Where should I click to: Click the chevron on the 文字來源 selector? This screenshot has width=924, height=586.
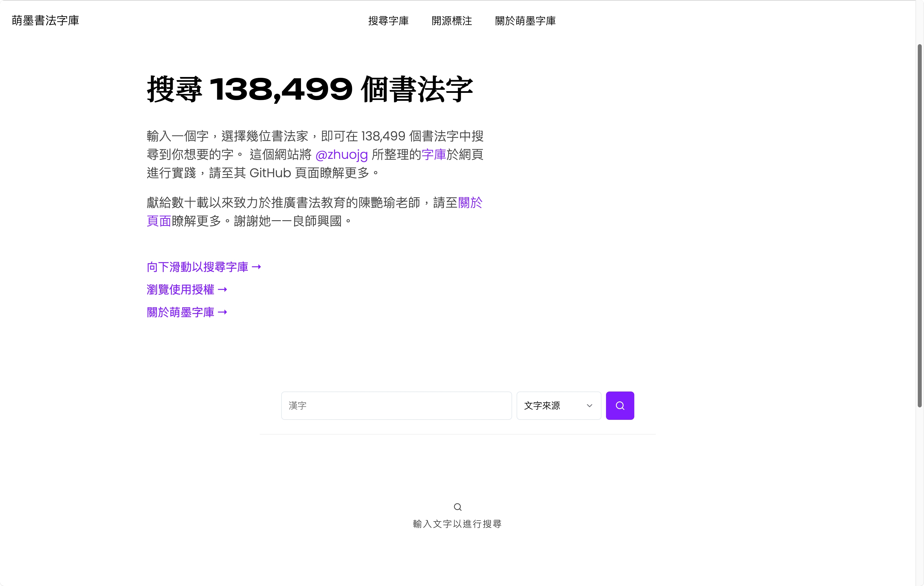click(x=589, y=405)
